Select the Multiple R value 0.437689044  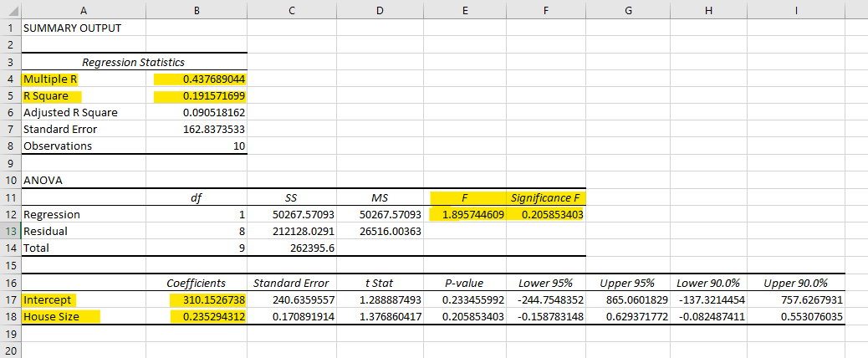tap(201, 79)
